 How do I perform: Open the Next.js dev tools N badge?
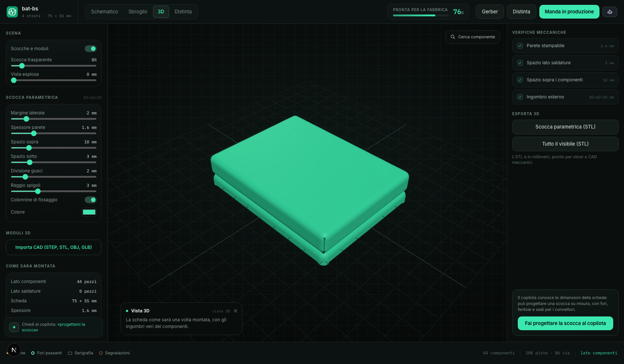(x=14, y=350)
